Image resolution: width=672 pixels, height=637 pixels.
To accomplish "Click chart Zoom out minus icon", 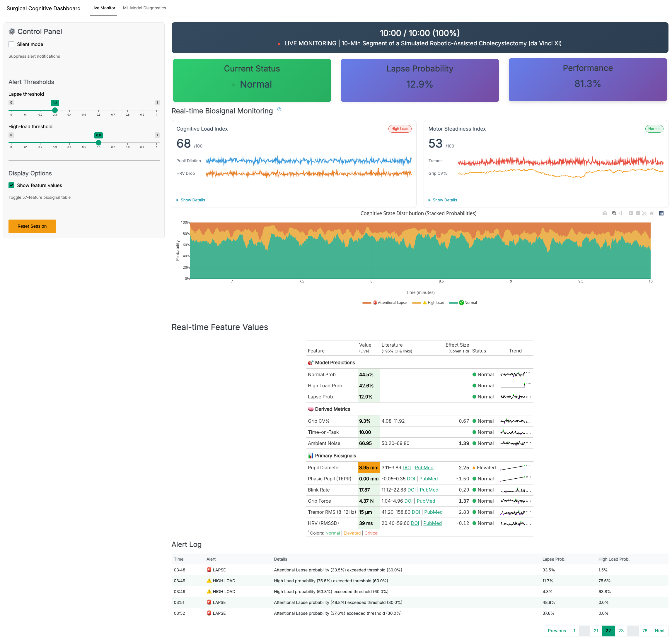I will click(x=637, y=213).
